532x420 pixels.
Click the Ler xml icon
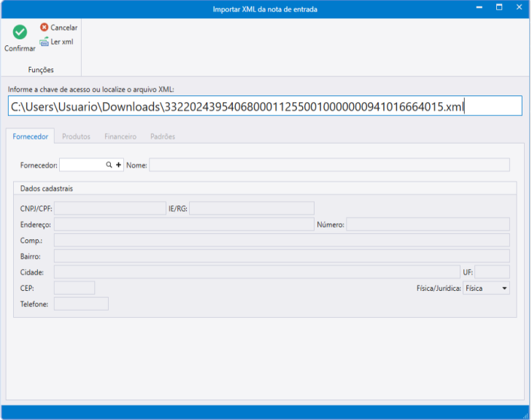[44, 42]
